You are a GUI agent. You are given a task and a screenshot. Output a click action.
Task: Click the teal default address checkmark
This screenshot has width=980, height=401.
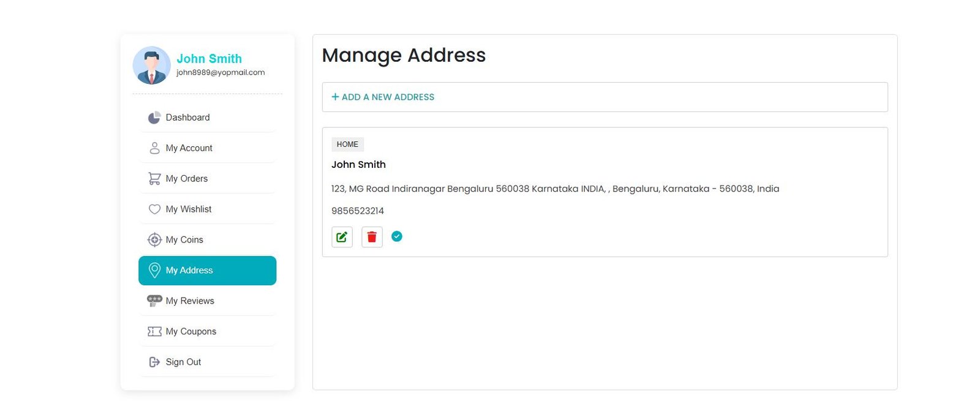point(397,236)
